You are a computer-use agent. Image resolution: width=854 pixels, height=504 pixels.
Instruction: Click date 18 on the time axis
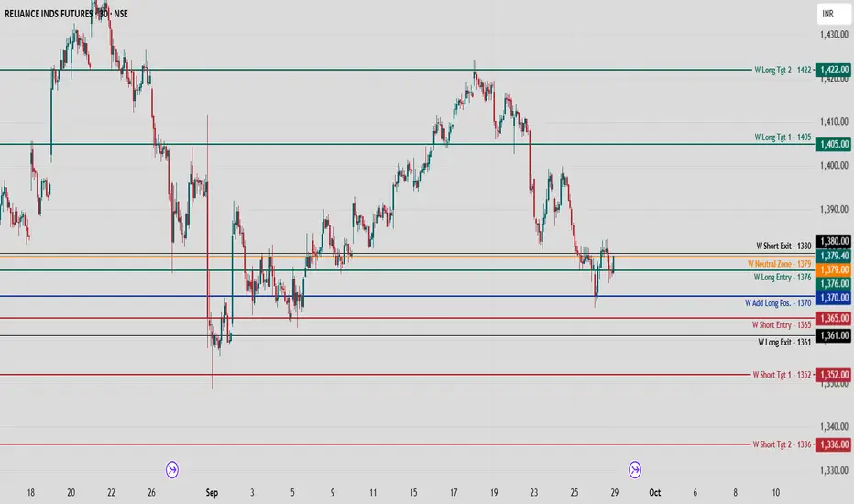tap(30, 493)
